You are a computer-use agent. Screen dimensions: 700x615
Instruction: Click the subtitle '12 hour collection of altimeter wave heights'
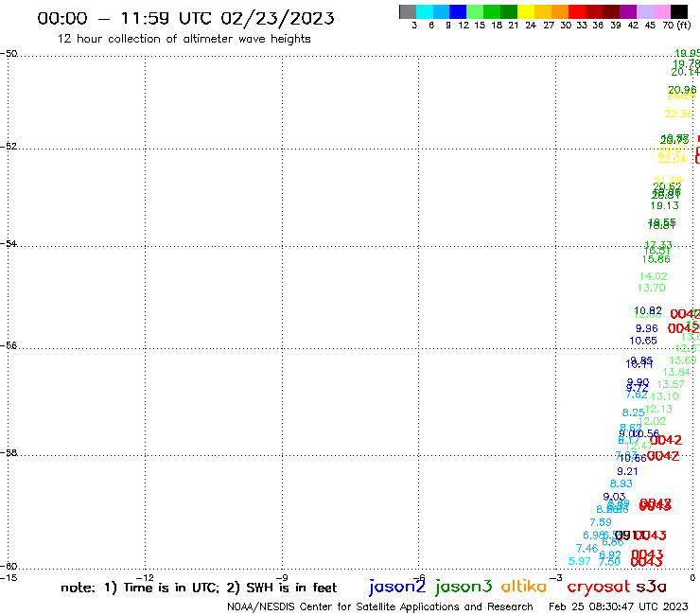pos(184,39)
